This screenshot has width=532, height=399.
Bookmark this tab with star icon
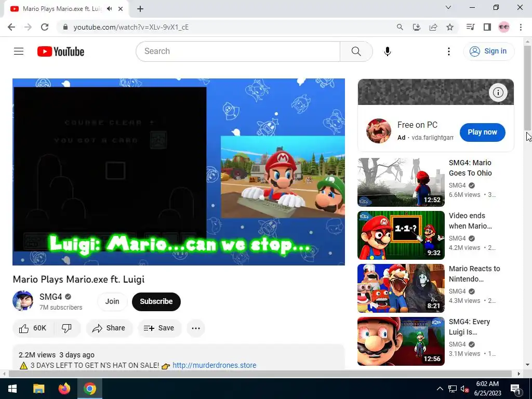coord(450,27)
